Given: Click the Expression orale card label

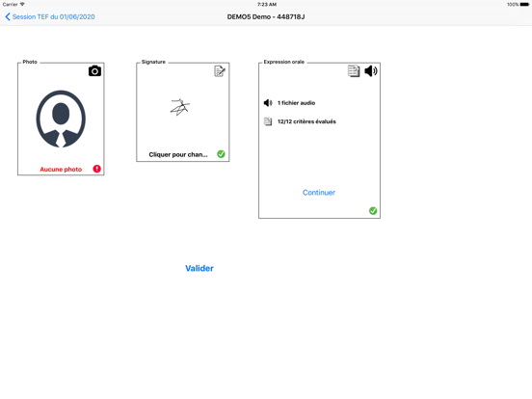Looking at the screenshot, I should coord(284,62).
